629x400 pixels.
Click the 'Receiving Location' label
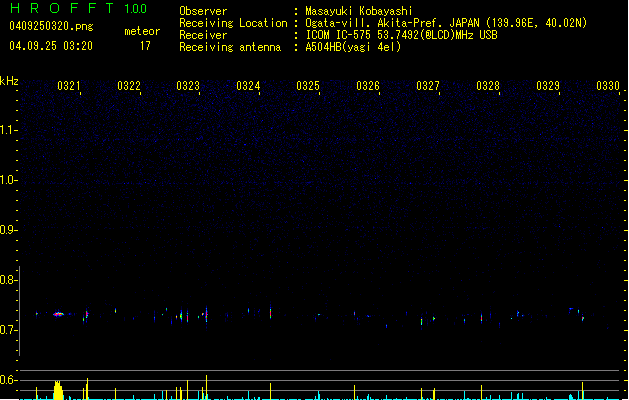pyautogui.click(x=233, y=23)
